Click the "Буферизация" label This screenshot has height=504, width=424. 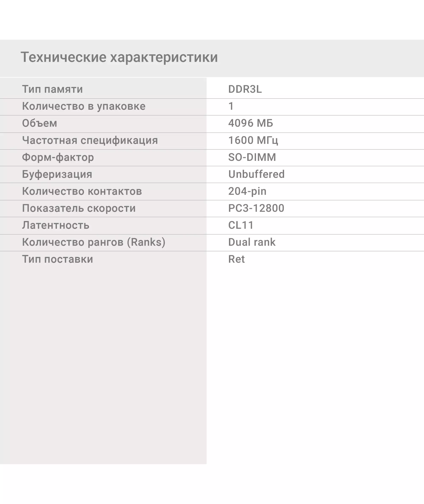[x=57, y=174]
